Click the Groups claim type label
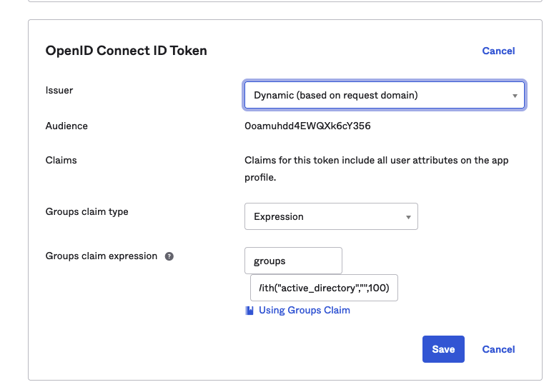The height and width of the screenshot is (392, 554). [x=86, y=211]
